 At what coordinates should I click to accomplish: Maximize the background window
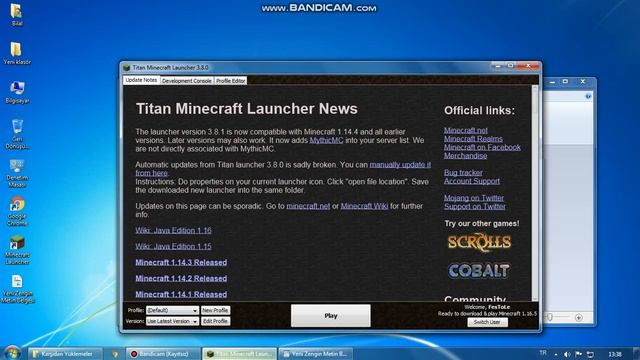click(565, 82)
